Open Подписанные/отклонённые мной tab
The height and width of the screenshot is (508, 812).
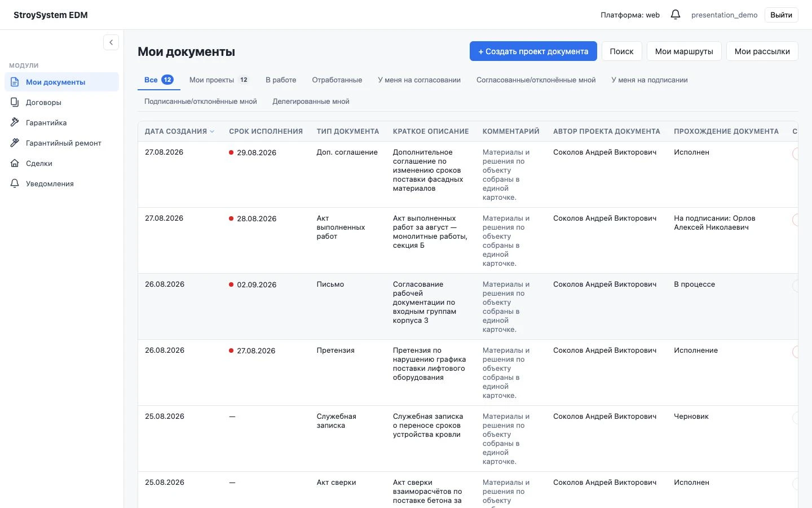click(x=201, y=101)
